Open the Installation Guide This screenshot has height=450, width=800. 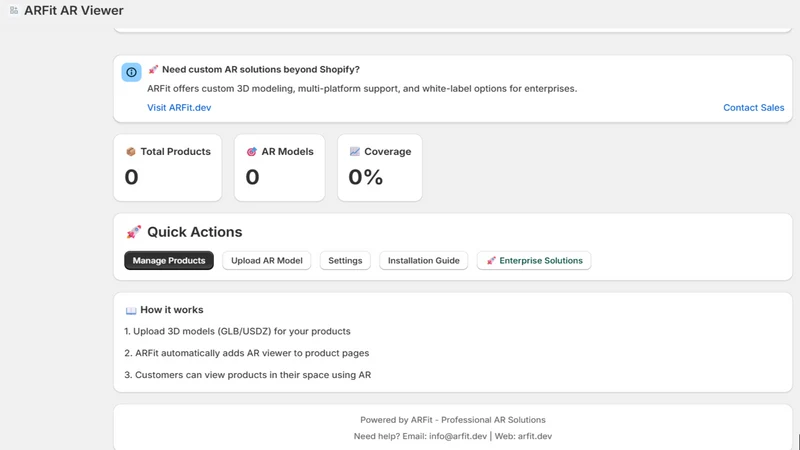[x=423, y=260]
